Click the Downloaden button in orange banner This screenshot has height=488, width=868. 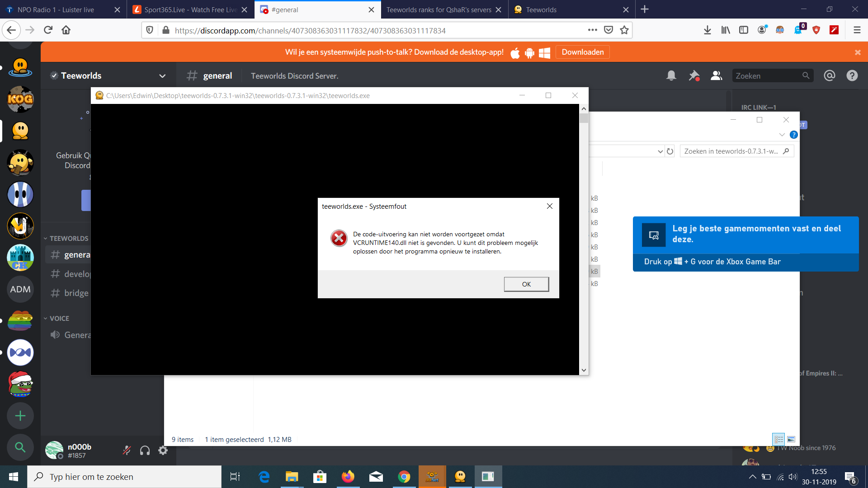tap(582, 52)
